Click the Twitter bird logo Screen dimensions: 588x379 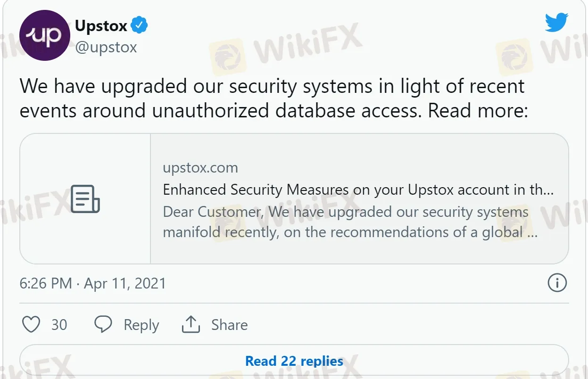[x=556, y=23]
